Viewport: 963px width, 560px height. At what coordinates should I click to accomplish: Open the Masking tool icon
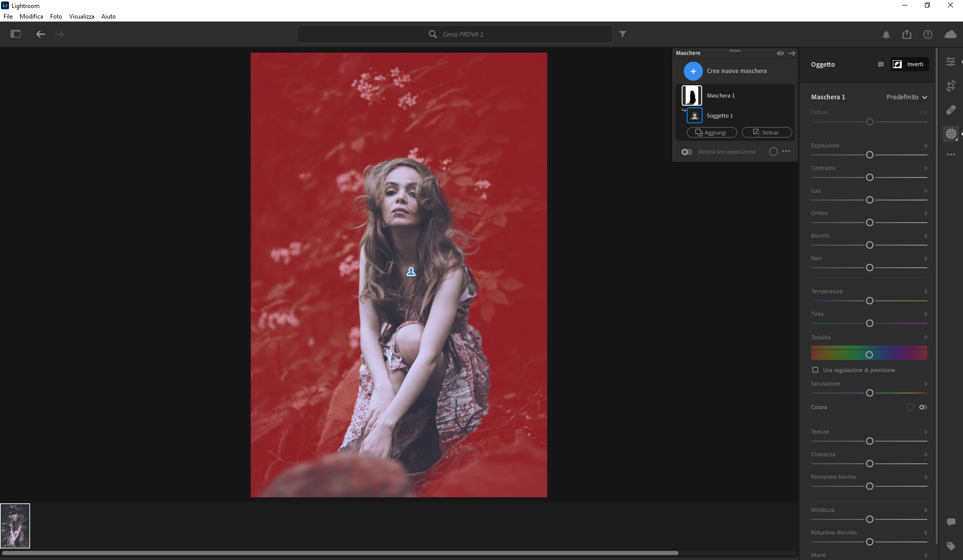pos(950,134)
